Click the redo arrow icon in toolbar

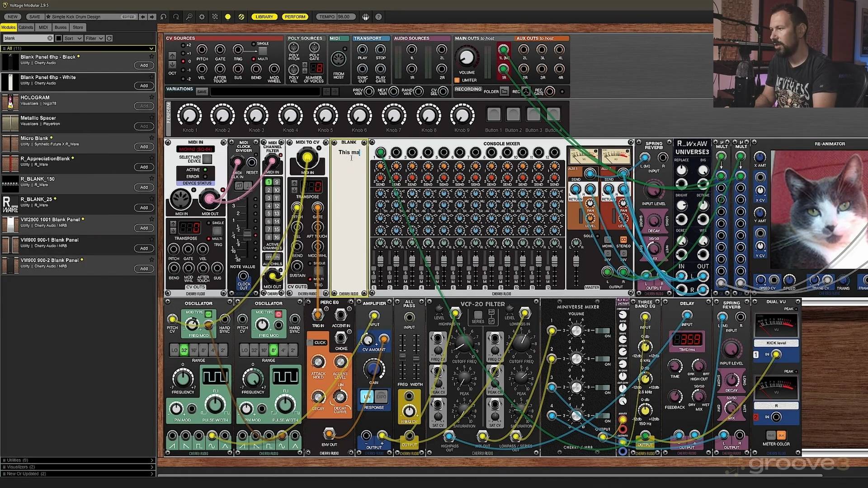176,17
